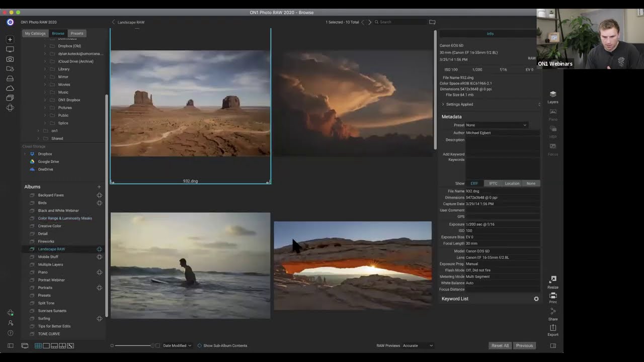
Task: Expand the Library folder
Action: [x=45, y=69]
